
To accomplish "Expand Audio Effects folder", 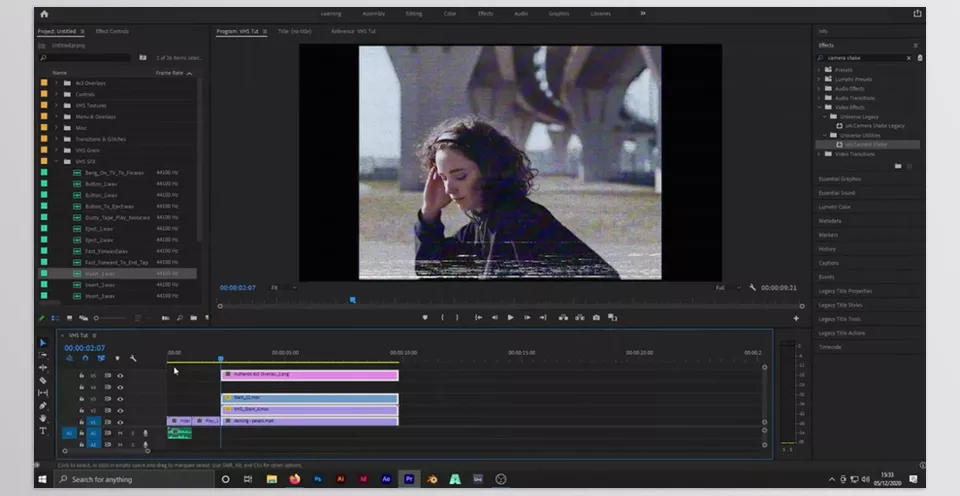I will coord(819,89).
